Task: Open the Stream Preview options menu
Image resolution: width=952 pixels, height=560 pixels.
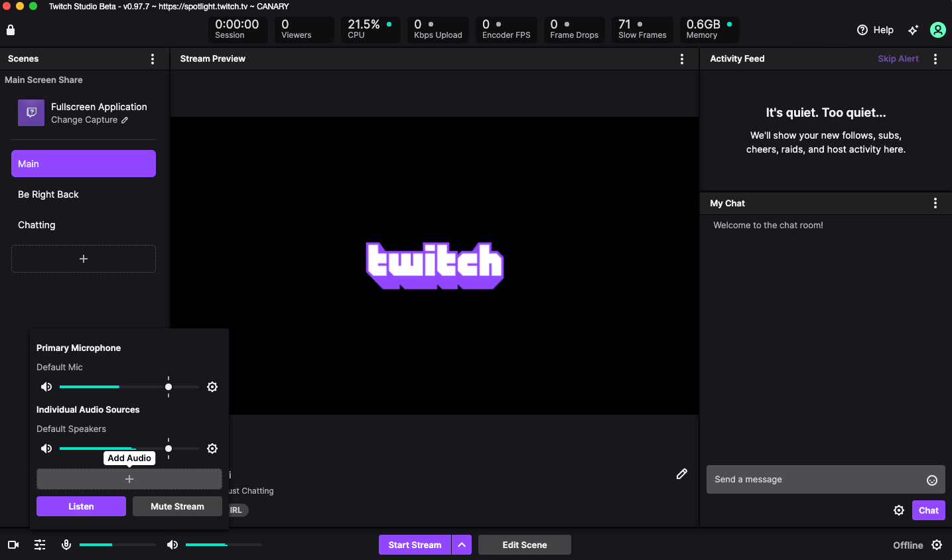Action: [x=681, y=59]
